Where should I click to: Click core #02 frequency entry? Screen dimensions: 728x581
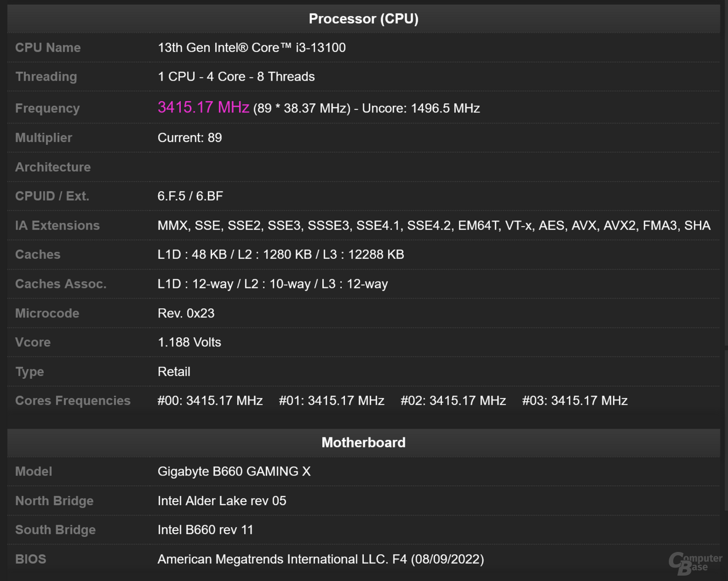pos(453,401)
